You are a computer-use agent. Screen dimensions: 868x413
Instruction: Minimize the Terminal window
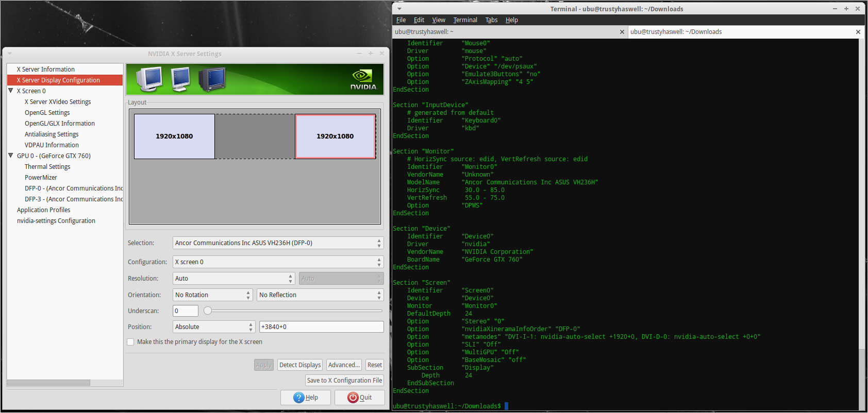click(835, 9)
